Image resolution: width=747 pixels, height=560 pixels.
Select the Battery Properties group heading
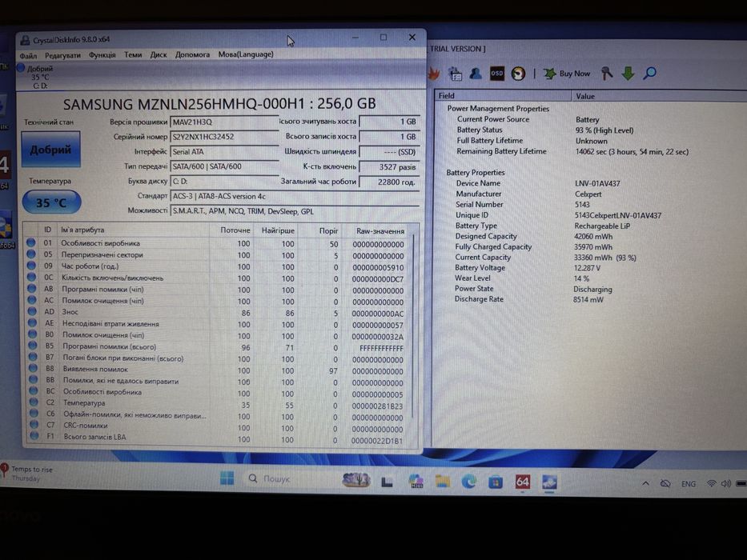(475, 172)
